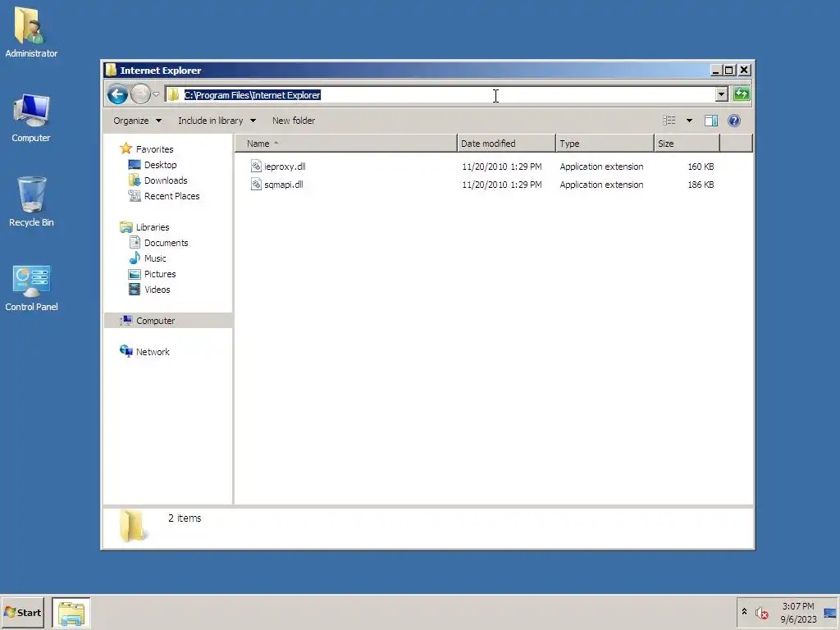Open Documents library
This screenshot has width=840, height=630.
pos(166,243)
